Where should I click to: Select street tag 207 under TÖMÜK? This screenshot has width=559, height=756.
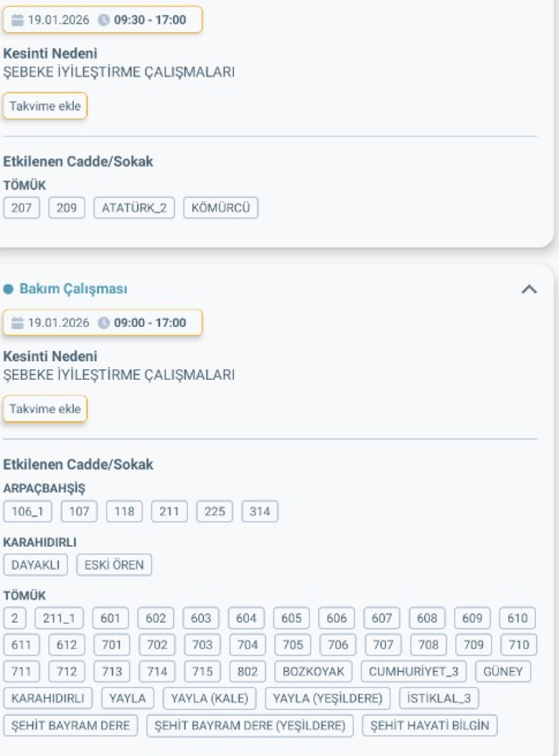[x=22, y=208]
